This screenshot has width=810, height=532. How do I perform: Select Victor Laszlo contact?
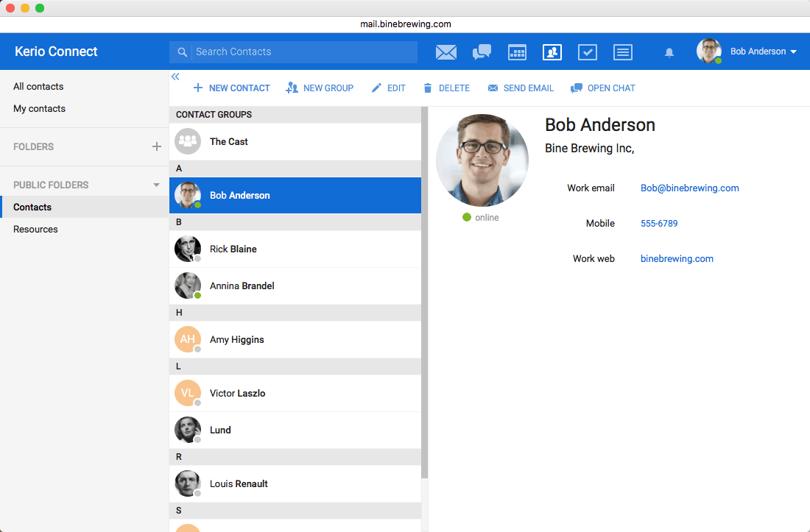(x=295, y=393)
